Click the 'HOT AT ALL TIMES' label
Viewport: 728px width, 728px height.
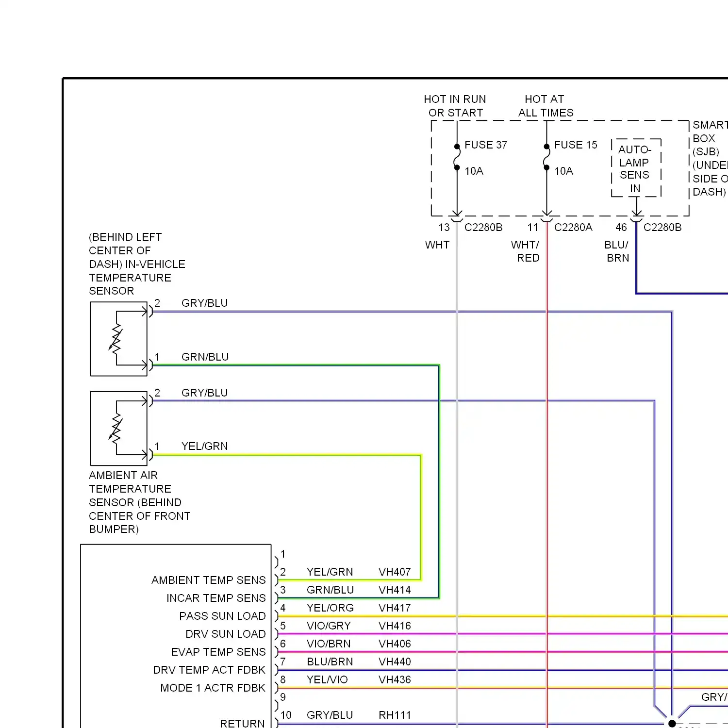pyautogui.click(x=546, y=106)
